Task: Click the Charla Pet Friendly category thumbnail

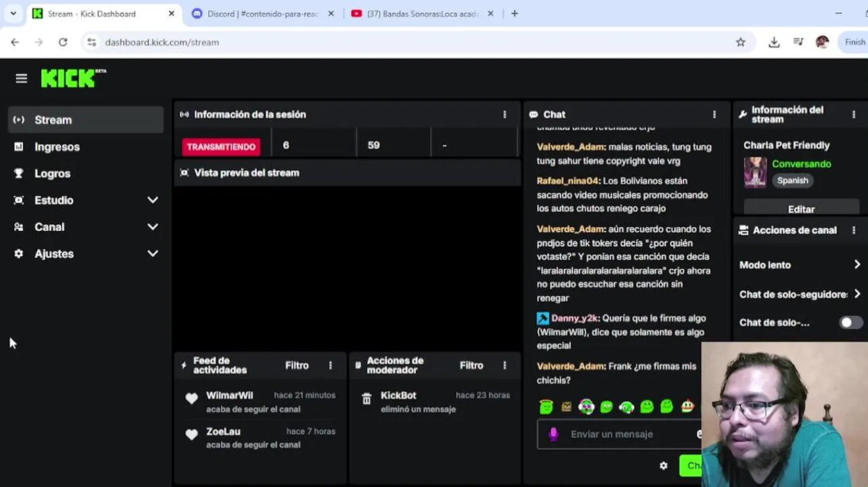Action: (x=755, y=172)
